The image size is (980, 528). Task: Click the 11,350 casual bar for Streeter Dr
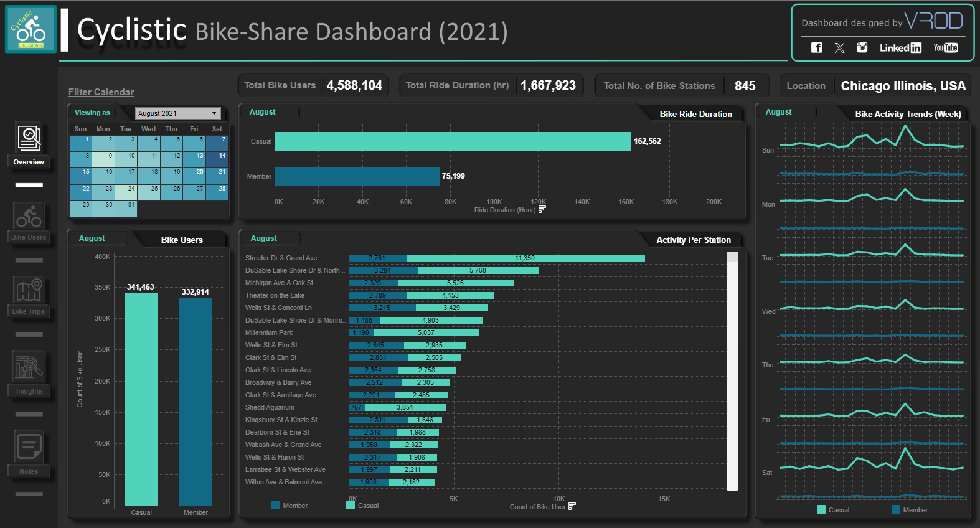525,258
